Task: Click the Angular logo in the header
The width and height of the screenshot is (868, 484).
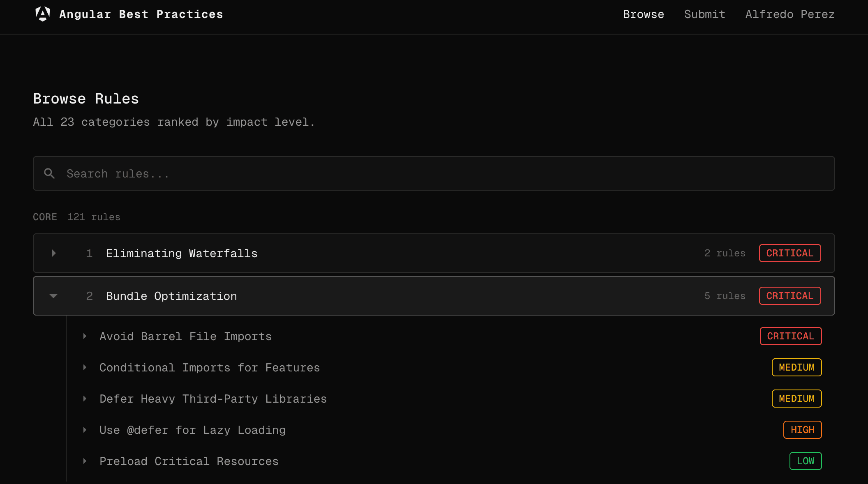Action: [43, 14]
